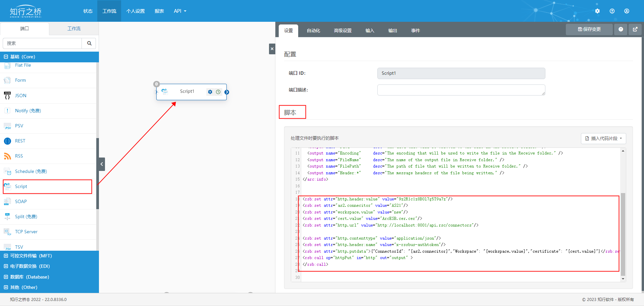Screen dimensions: 644x306
Task: Switch to 输出 panel tab
Action: (393, 30)
